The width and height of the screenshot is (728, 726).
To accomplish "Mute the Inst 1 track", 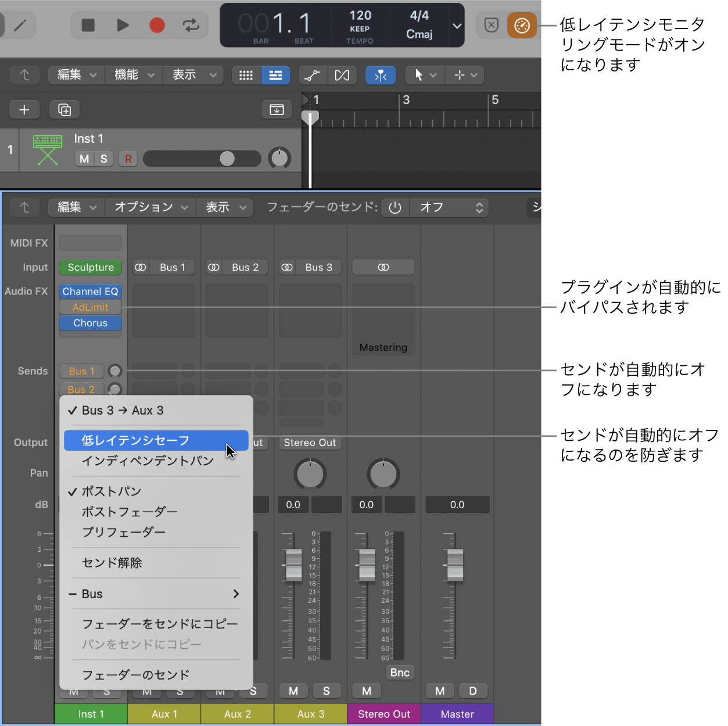I will point(84,159).
